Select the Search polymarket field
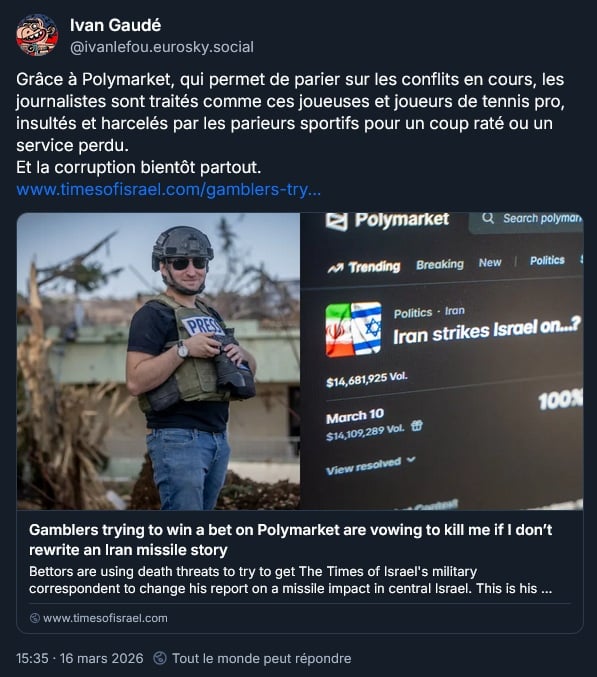Viewport: 597px width, 677px height. 526,222
